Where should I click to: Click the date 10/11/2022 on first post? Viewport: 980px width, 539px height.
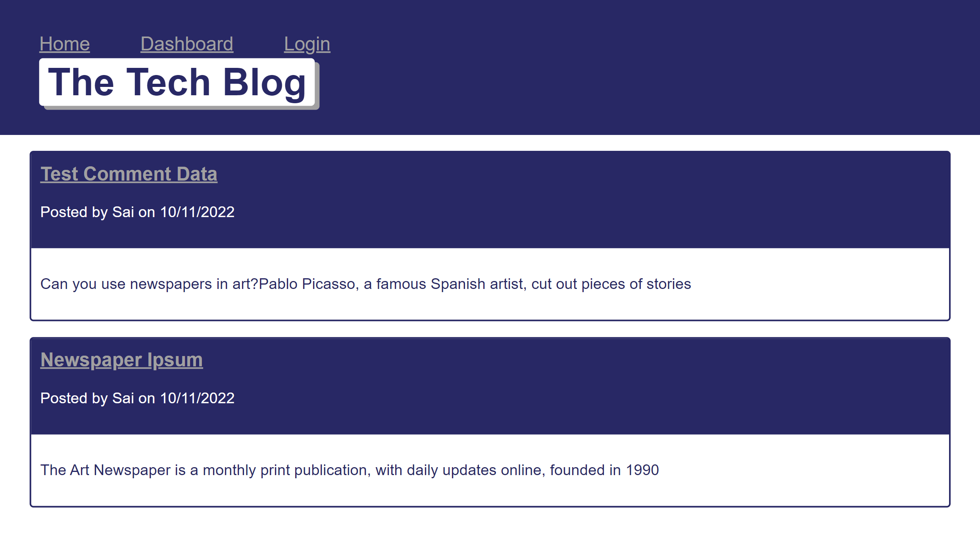tap(196, 212)
